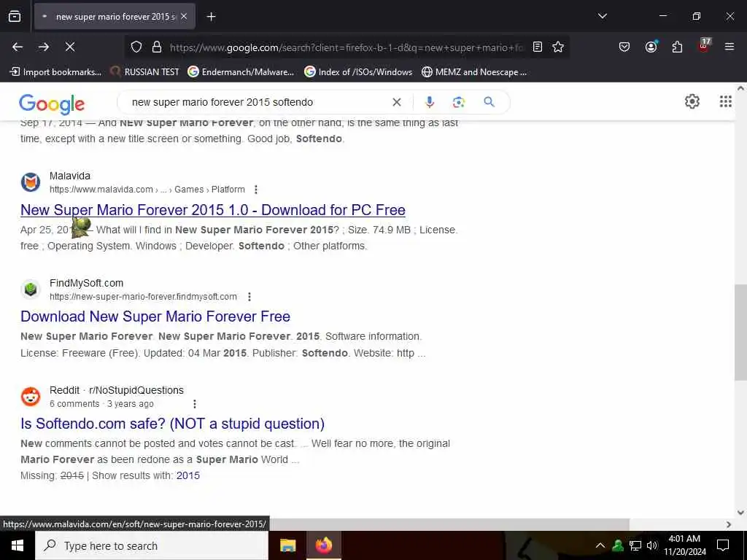This screenshot has height=560, width=747.
Task: Open Firefox account menu
Action: 651,47
